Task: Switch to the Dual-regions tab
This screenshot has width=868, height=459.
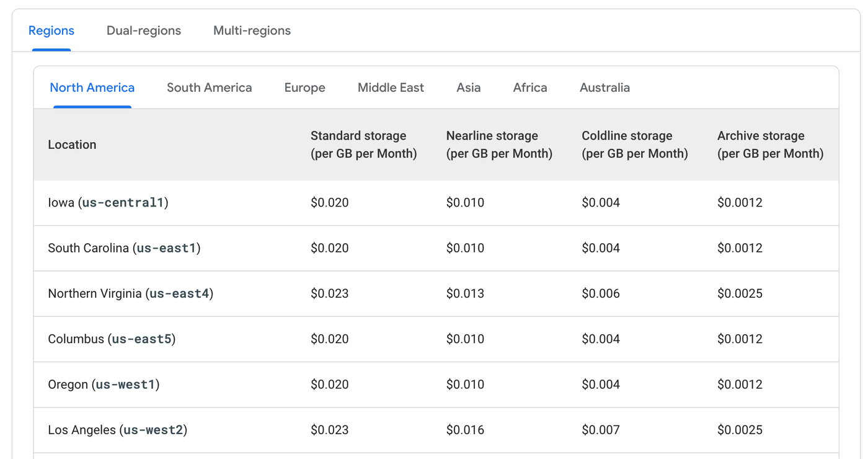Action: 144,31
